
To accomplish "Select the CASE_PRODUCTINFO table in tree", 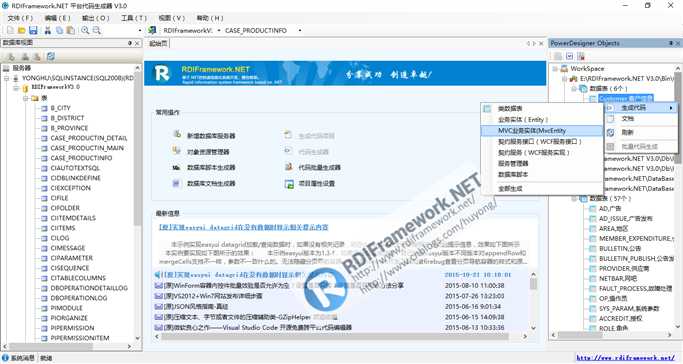I will point(81,158).
